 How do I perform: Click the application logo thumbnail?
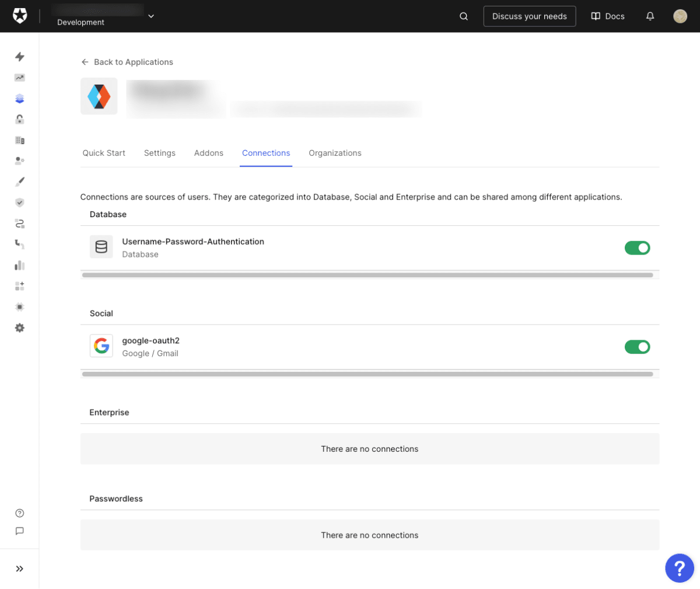[99, 96]
